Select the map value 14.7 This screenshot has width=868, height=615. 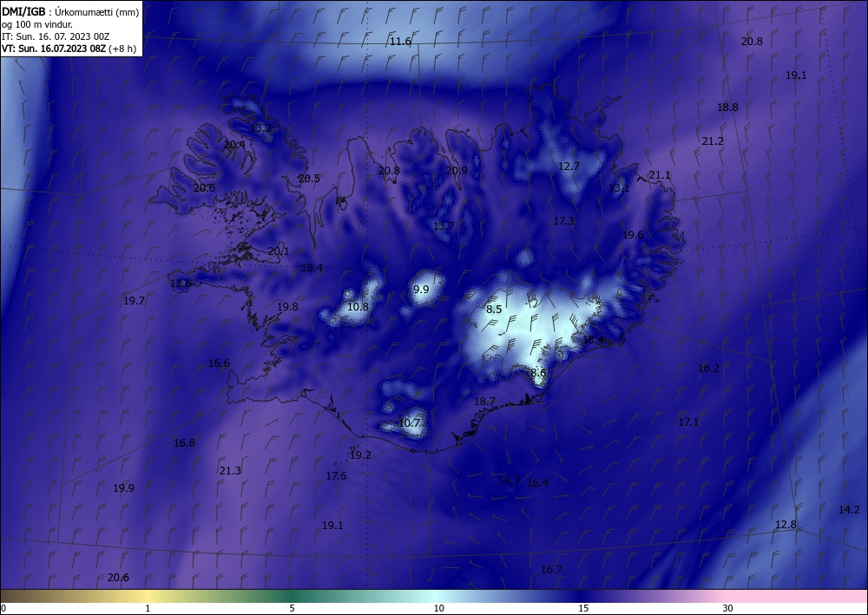(x=509, y=481)
